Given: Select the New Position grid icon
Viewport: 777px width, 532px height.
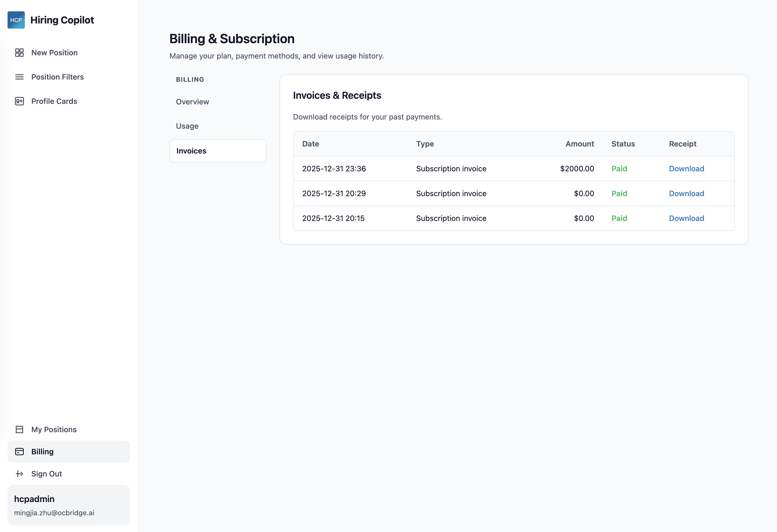Looking at the screenshot, I should (19, 53).
